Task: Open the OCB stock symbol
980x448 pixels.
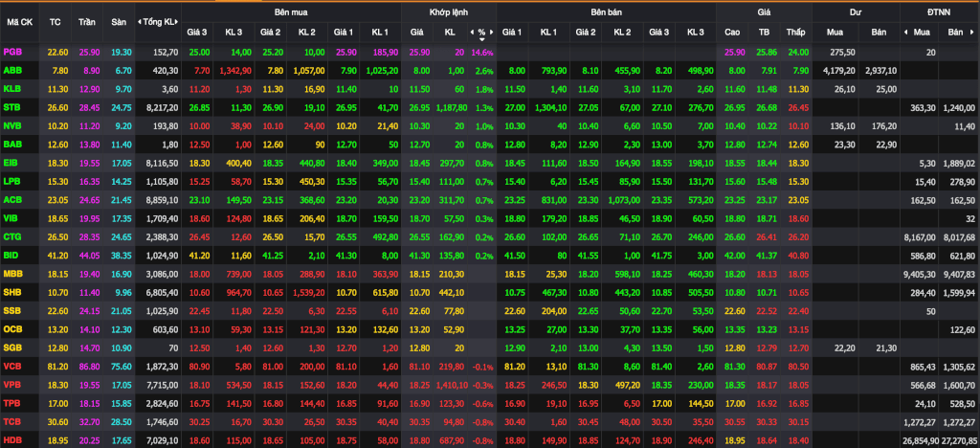Action: 13,328
